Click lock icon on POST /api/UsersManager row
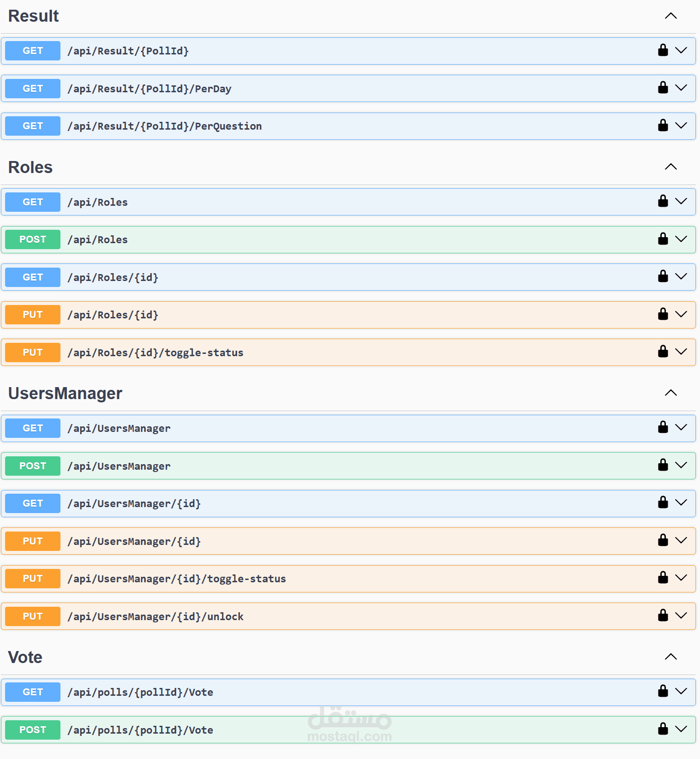The width and height of the screenshot is (700, 759). [x=663, y=465]
